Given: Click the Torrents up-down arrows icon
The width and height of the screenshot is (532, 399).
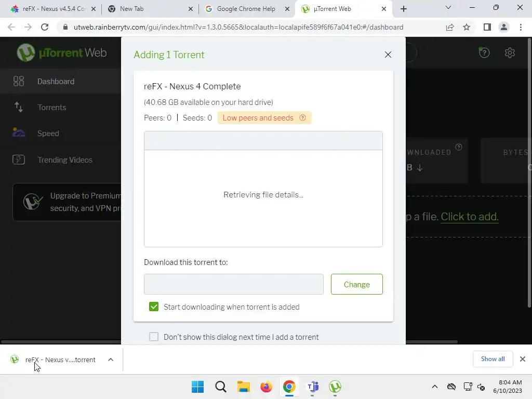Looking at the screenshot, I should [19, 107].
